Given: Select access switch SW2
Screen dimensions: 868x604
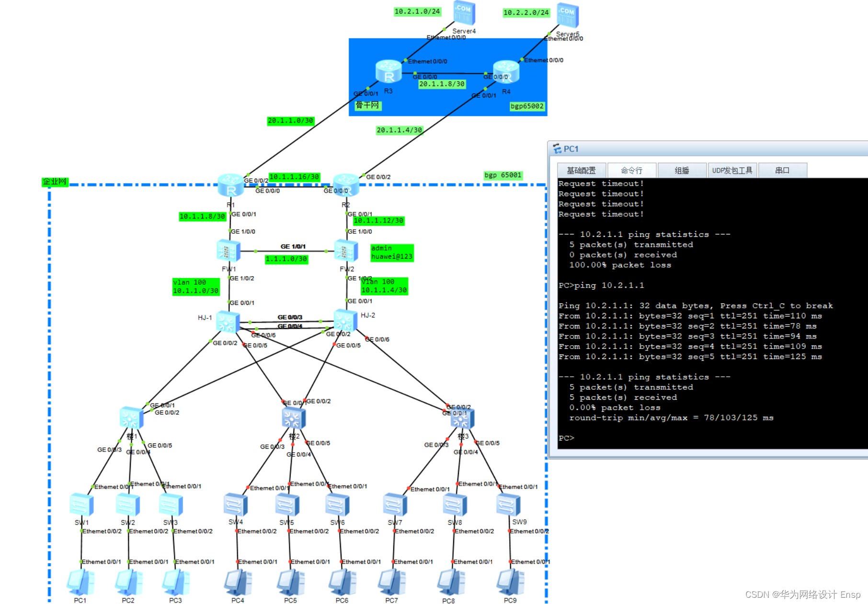Looking at the screenshot, I should (128, 505).
